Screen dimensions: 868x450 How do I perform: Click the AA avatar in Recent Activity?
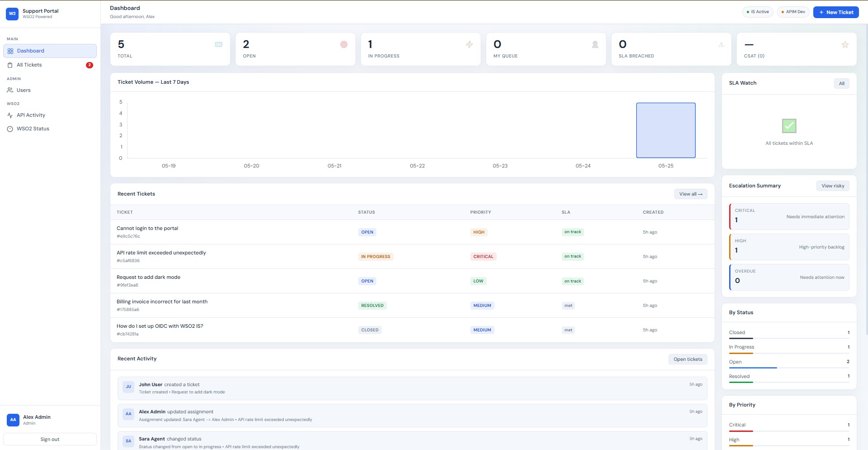click(x=128, y=414)
